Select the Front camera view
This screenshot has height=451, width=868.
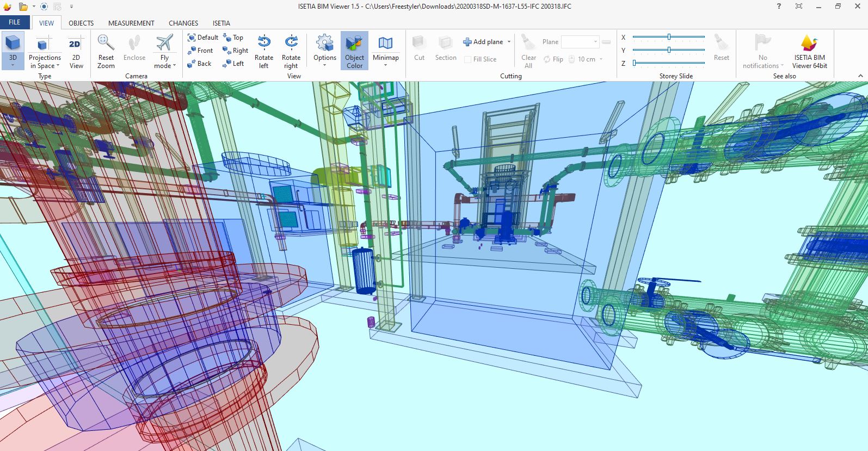pyautogui.click(x=200, y=51)
